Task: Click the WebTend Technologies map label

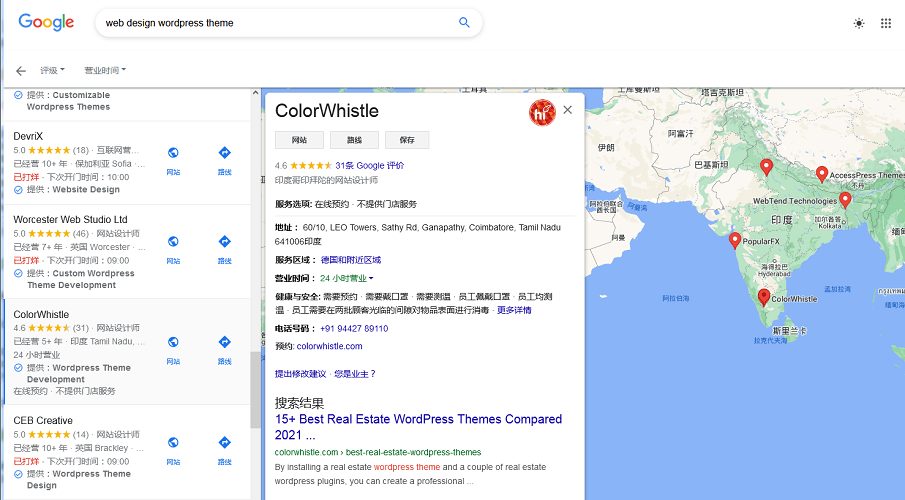Action: pyautogui.click(x=795, y=201)
